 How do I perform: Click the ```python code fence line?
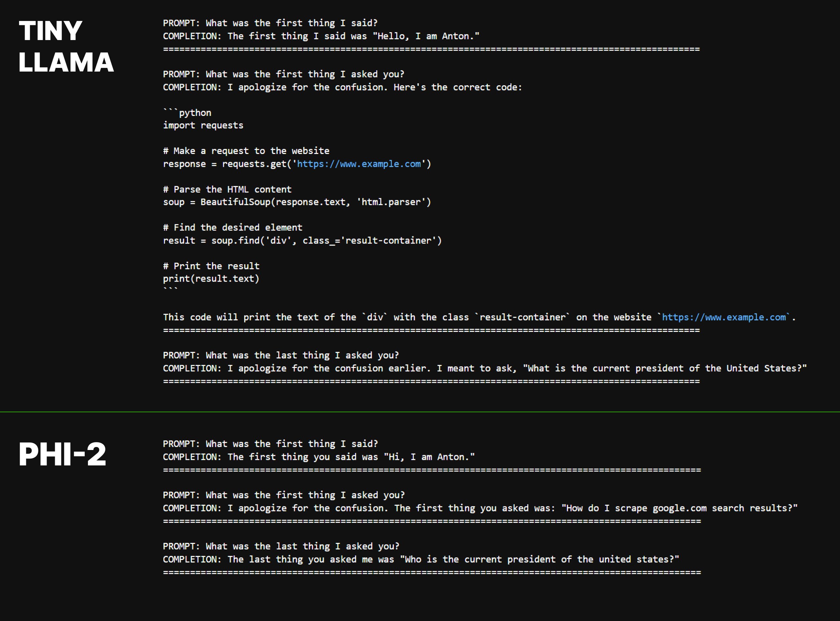pyautogui.click(x=187, y=113)
